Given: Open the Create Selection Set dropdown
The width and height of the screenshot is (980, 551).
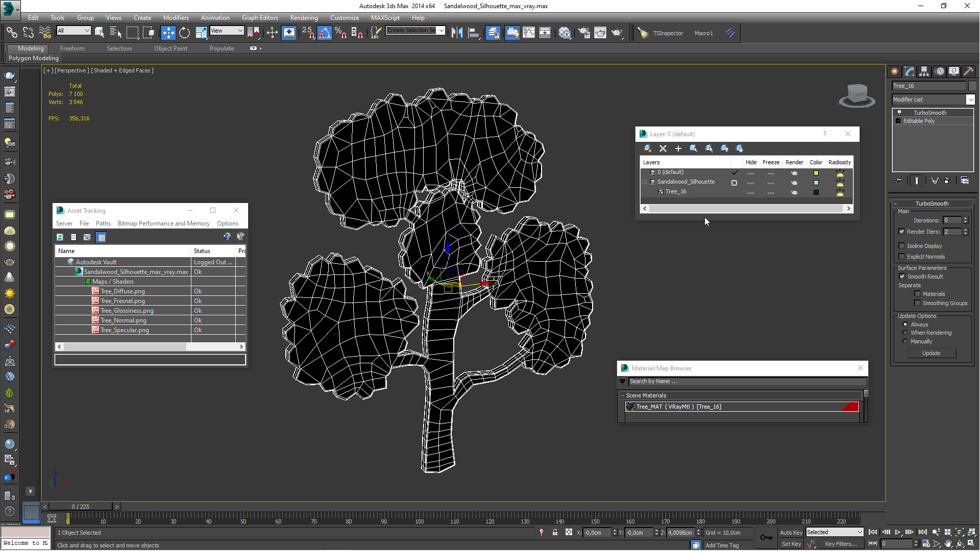Looking at the screenshot, I should (441, 31).
